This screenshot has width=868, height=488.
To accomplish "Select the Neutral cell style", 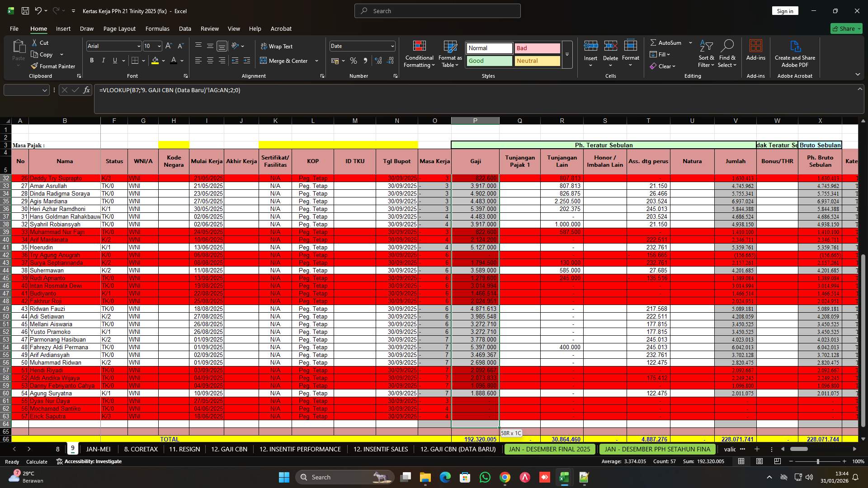I will click(x=537, y=61).
